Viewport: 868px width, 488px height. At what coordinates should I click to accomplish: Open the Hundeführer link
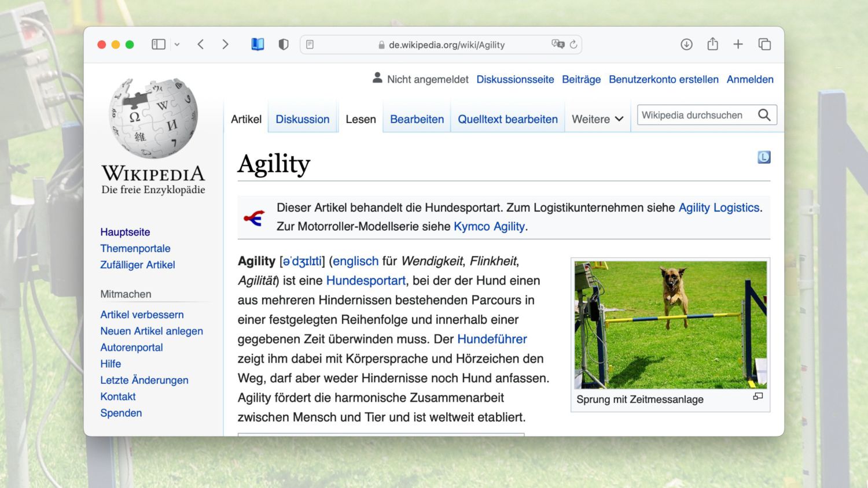pyautogui.click(x=492, y=339)
